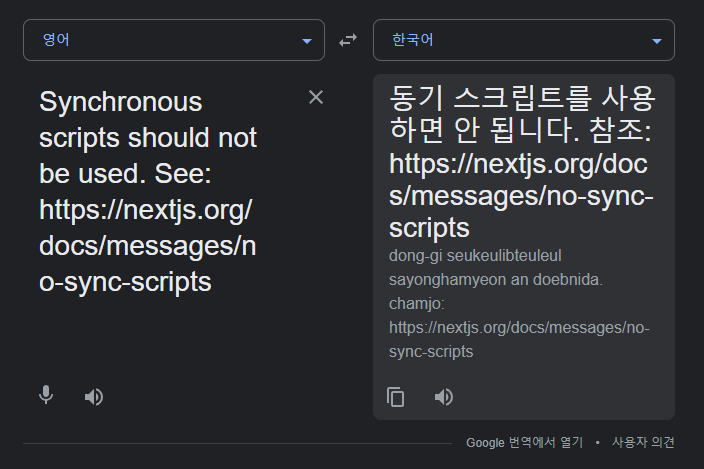This screenshot has height=469, width=704.
Task: Listen to the Korean translation
Action: (x=444, y=397)
